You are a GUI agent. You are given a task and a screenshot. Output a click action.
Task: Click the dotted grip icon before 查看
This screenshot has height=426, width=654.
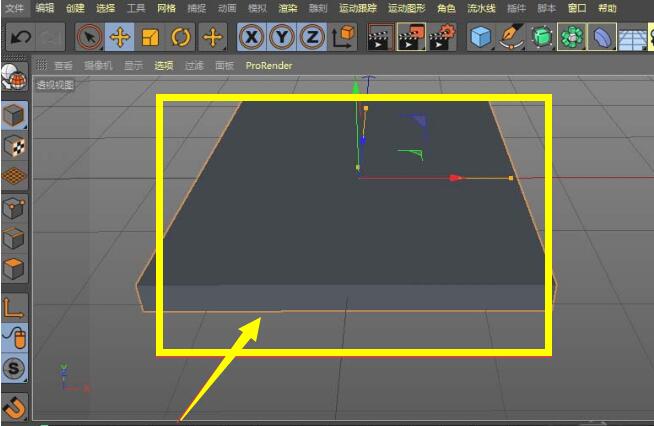click(x=41, y=65)
